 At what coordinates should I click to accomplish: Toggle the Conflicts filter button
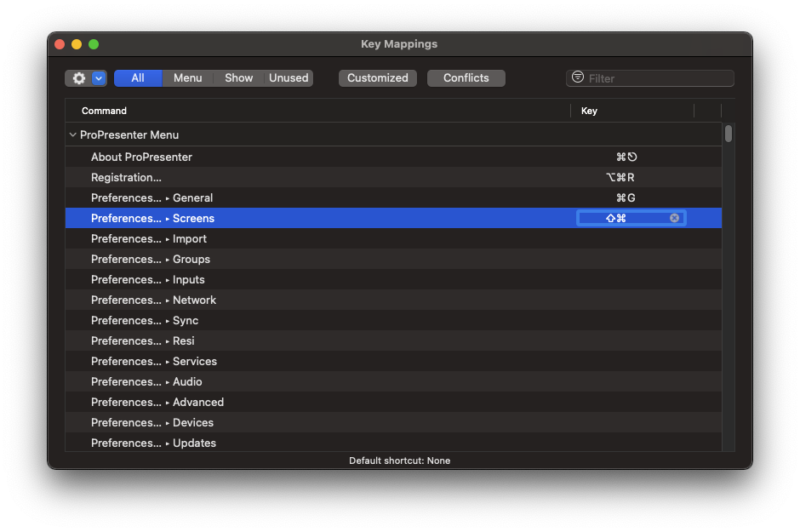466,78
